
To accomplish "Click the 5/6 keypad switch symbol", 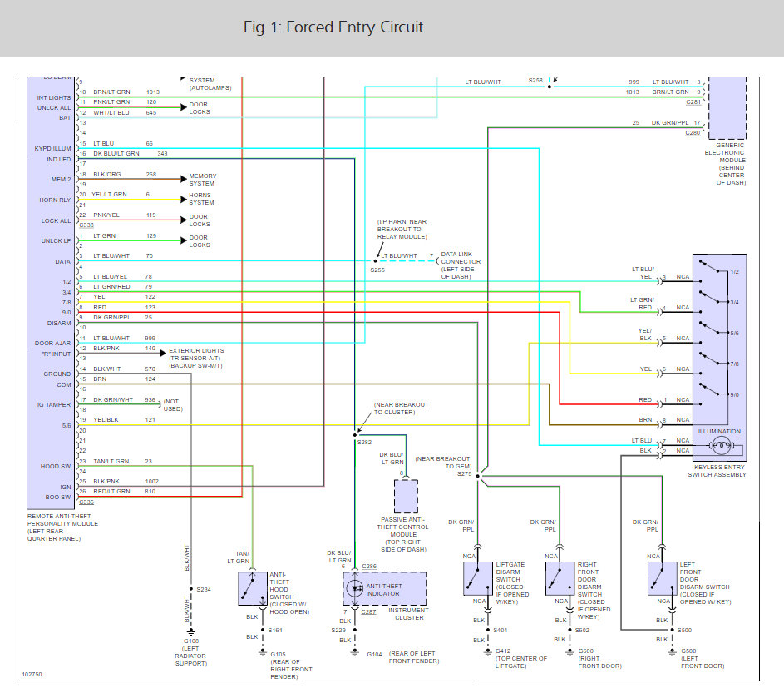I will pyautogui.click(x=713, y=329).
